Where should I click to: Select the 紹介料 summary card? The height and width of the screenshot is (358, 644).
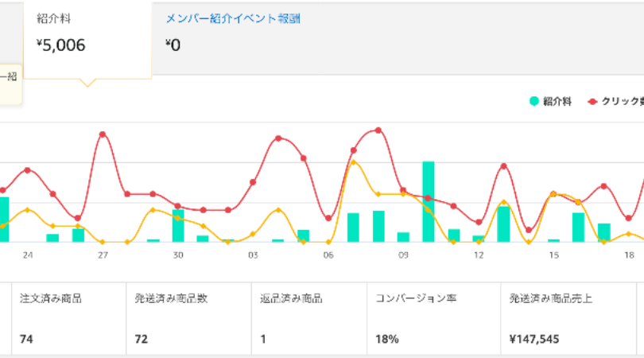pyautogui.click(x=87, y=38)
